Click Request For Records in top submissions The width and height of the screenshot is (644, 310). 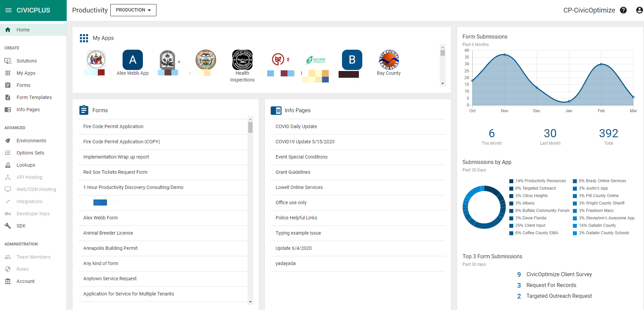click(x=551, y=285)
